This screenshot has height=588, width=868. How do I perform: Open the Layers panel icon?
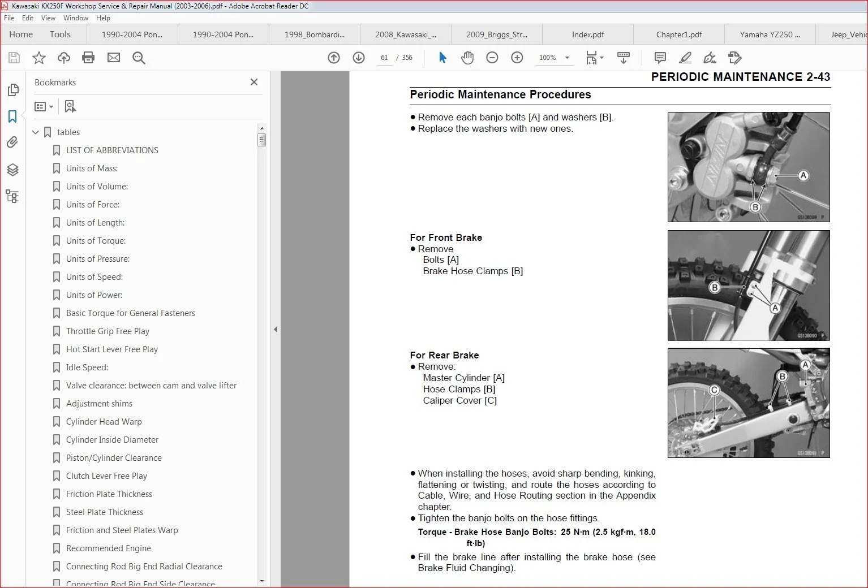tap(12, 170)
